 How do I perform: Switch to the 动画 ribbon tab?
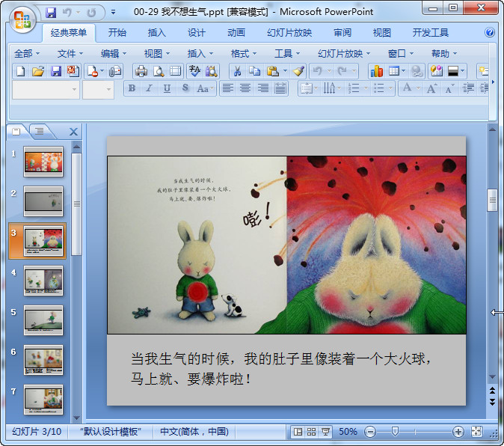[x=236, y=33]
